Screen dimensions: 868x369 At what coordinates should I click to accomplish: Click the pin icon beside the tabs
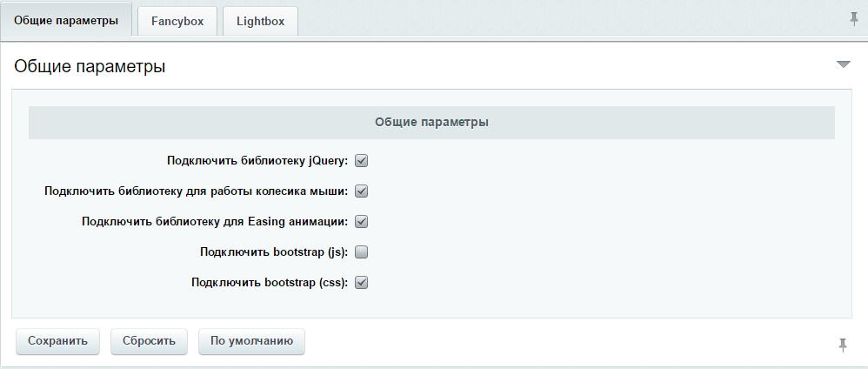point(854,19)
